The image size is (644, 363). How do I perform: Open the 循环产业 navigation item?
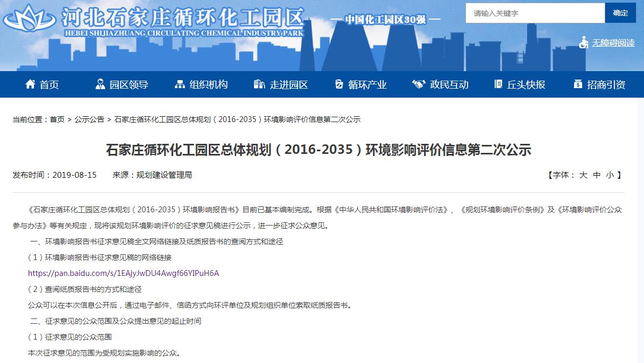tap(368, 84)
